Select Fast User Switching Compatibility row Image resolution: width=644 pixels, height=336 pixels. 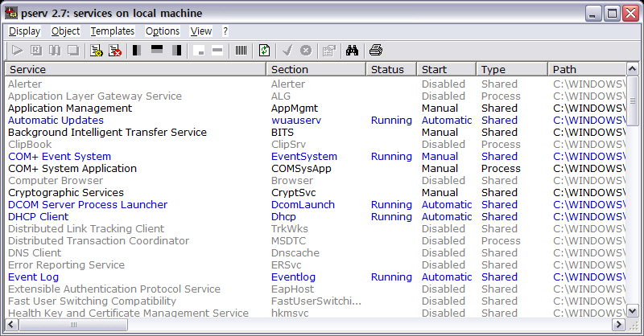click(x=316, y=301)
